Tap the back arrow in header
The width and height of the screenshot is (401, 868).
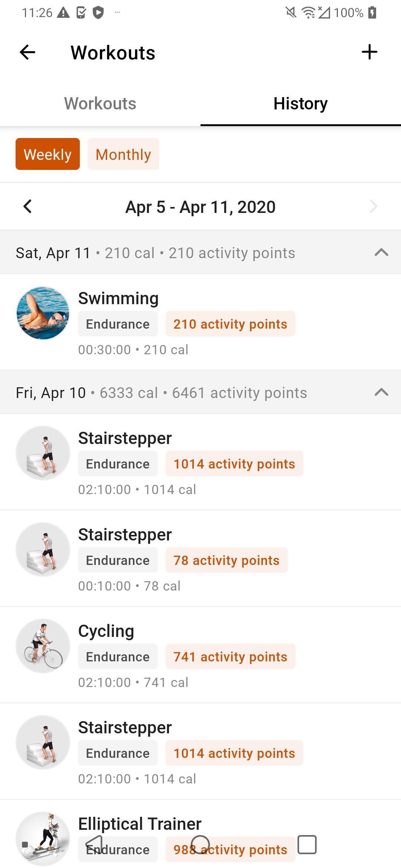point(27,52)
